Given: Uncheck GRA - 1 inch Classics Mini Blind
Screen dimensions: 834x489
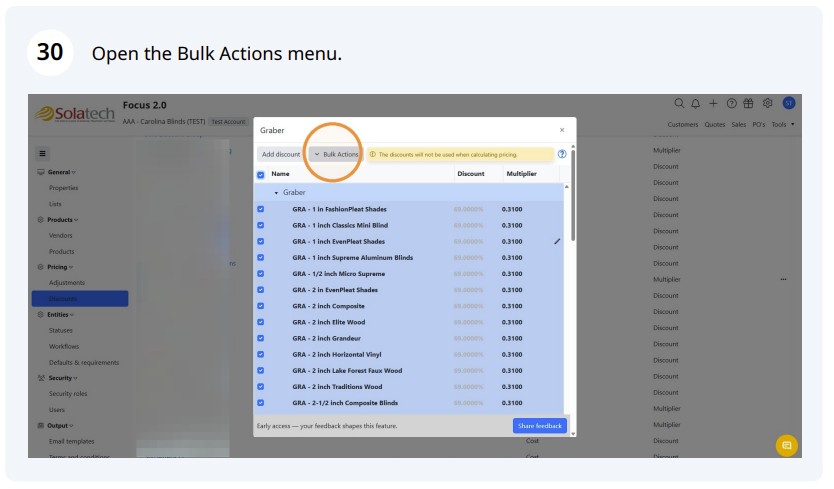Looking at the screenshot, I should click(x=261, y=225).
